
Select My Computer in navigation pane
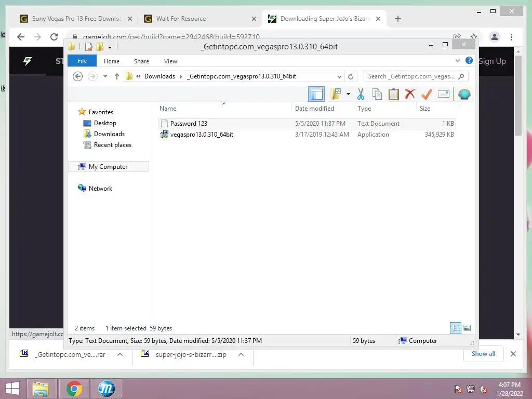(x=108, y=167)
